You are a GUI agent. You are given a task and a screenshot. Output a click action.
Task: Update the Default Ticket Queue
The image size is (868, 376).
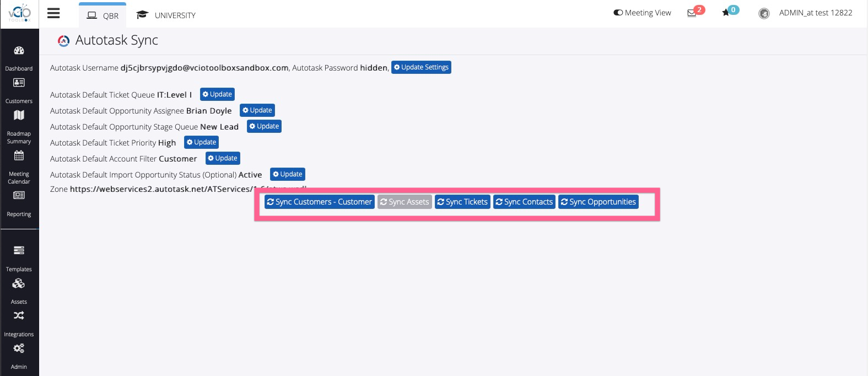(217, 94)
